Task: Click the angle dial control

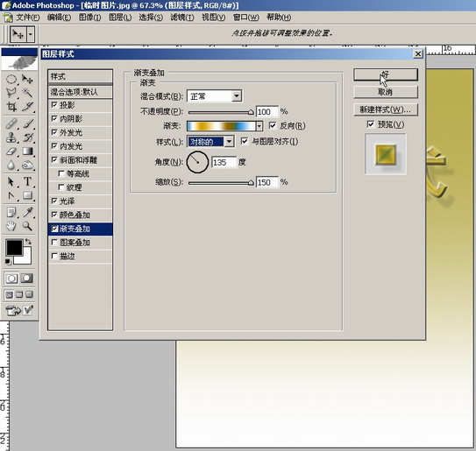Action: pyautogui.click(x=197, y=162)
